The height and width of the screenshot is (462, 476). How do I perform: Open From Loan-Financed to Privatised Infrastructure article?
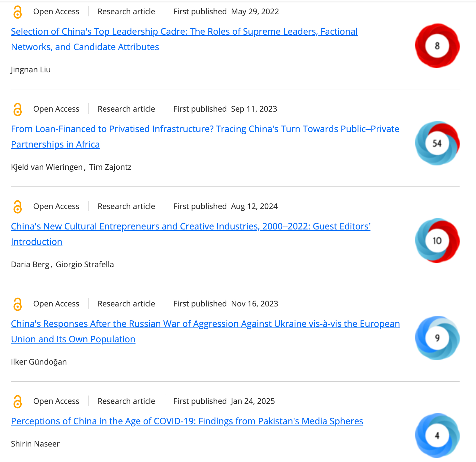[x=205, y=129]
